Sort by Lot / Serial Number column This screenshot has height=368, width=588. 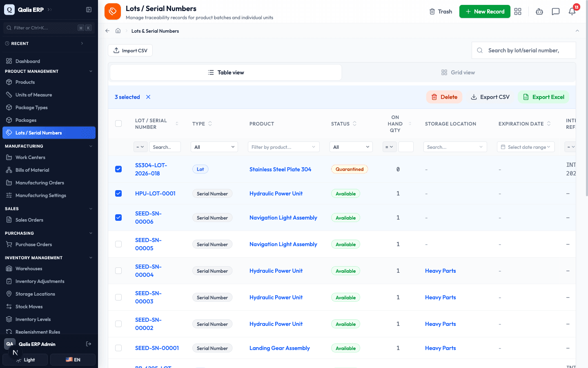(177, 123)
